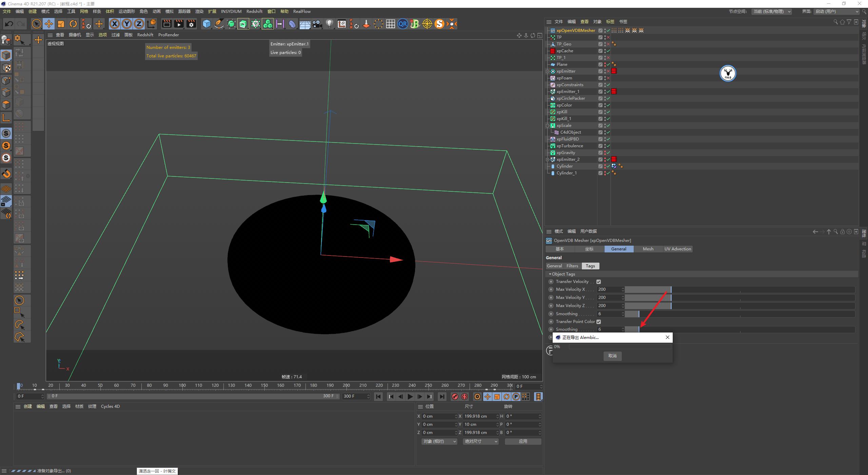
Task: Lock the Y axis with its toolbar icon
Action: coord(126,24)
